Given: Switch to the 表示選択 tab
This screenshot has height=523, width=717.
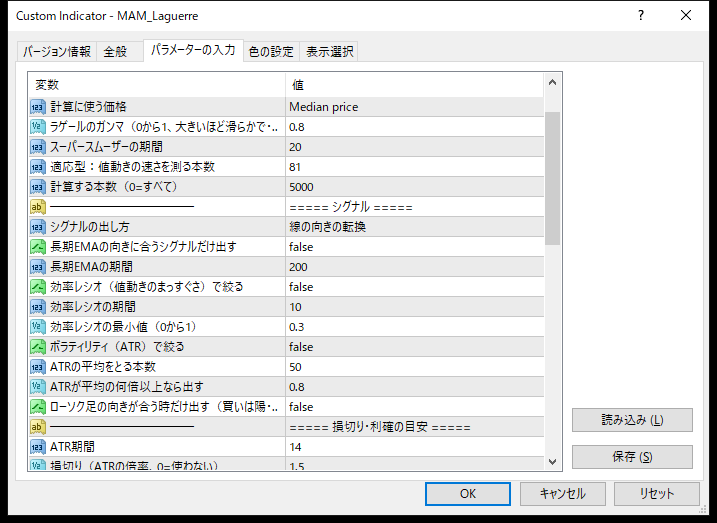Looking at the screenshot, I should [329, 52].
